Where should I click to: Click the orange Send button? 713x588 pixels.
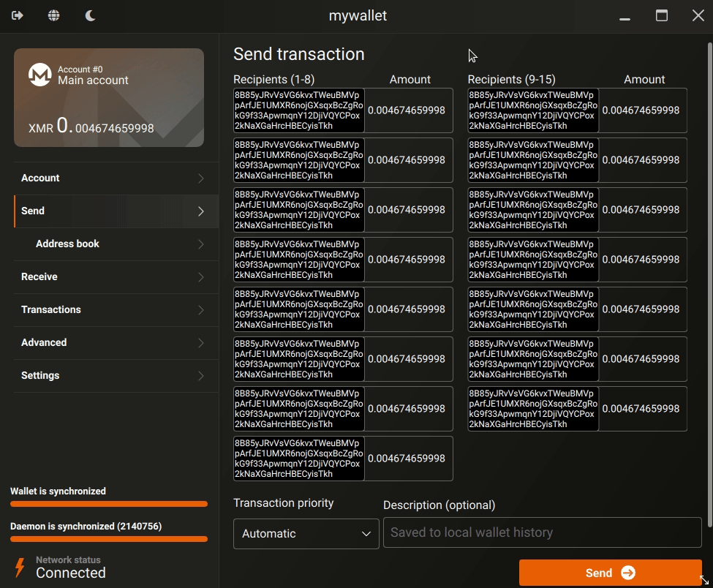point(610,573)
